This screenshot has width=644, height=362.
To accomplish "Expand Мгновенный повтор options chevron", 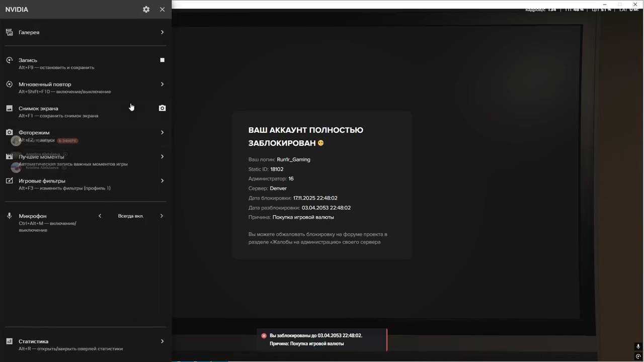I will click(162, 84).
